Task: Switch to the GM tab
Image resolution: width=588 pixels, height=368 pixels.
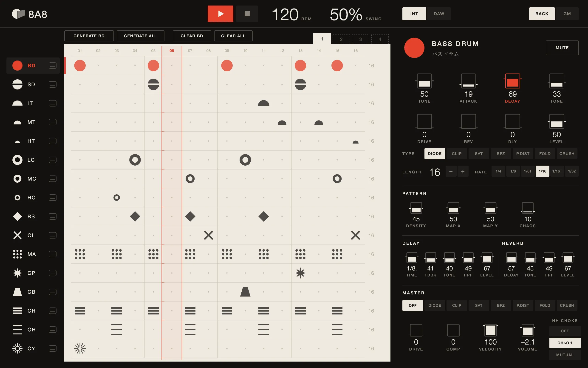Action: (x=567, y=14)
